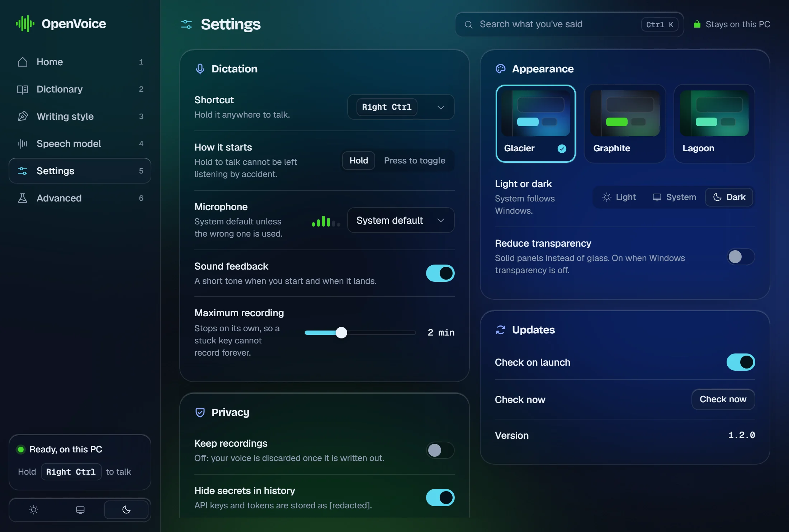789x532 pixels.
Task: Open Writing style section
Action: (x=80, y=117)
